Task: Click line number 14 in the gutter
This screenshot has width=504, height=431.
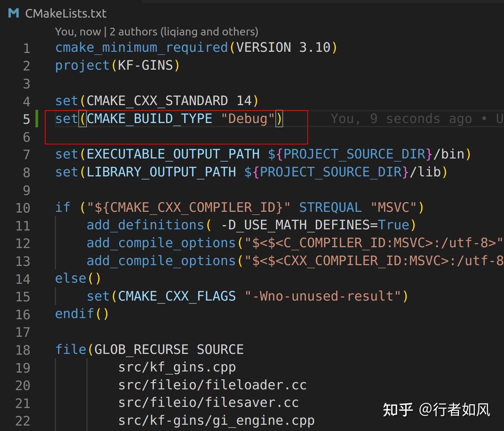Action: point(23,279)
